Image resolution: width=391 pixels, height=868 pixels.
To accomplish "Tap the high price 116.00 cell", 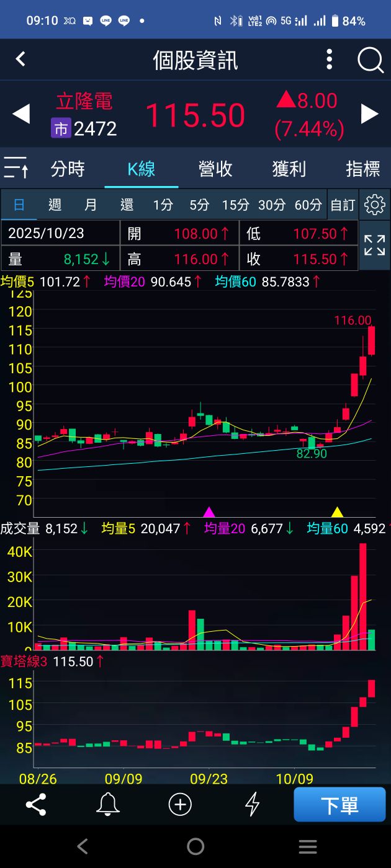I will pyautogui.click(x=179, y=259).
